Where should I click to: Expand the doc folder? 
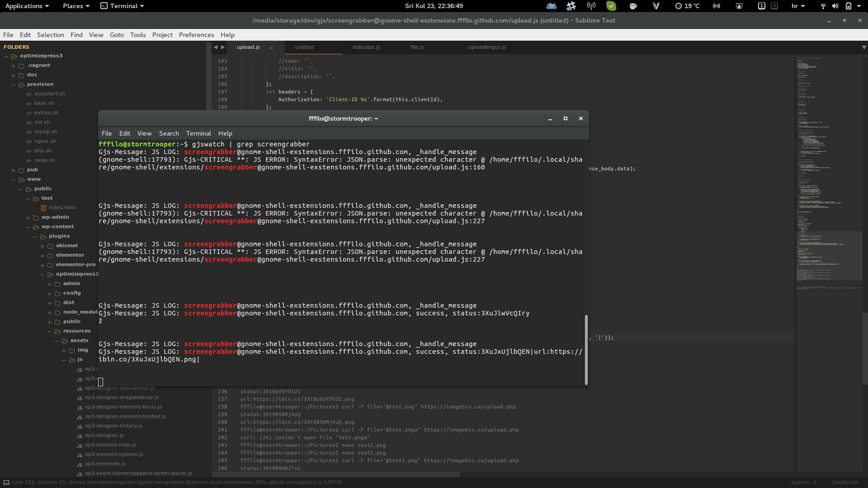point(14,75)
